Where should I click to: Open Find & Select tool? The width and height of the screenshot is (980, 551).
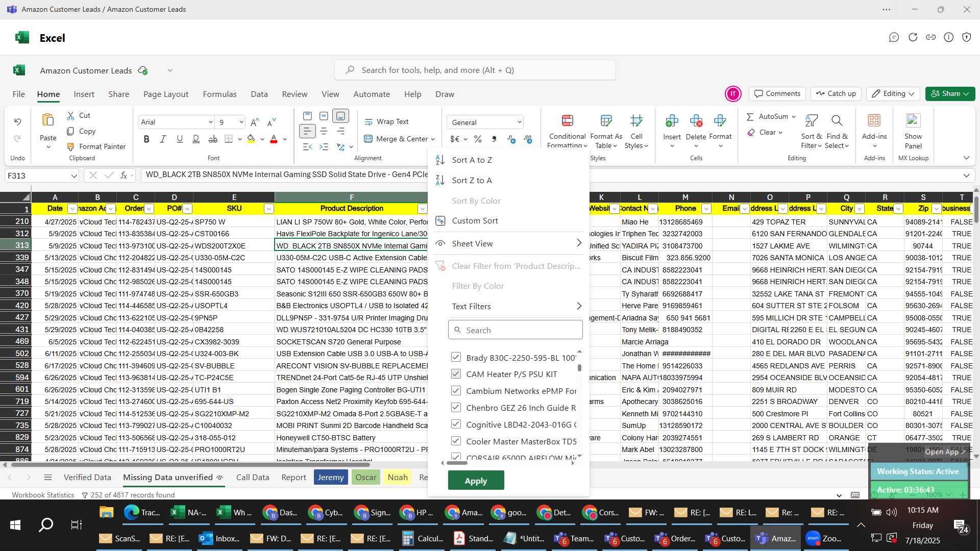837,131
